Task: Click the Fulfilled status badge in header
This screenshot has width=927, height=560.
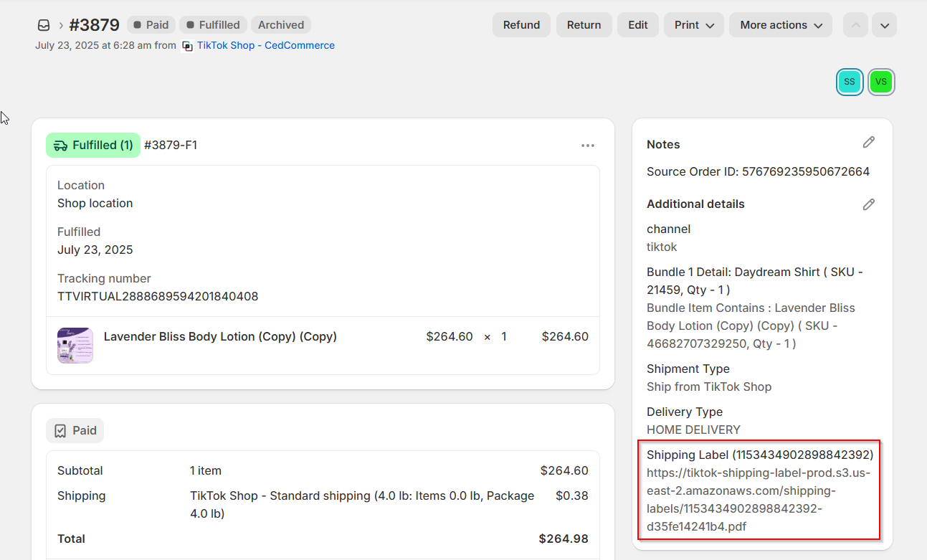Action: (213, 25)
